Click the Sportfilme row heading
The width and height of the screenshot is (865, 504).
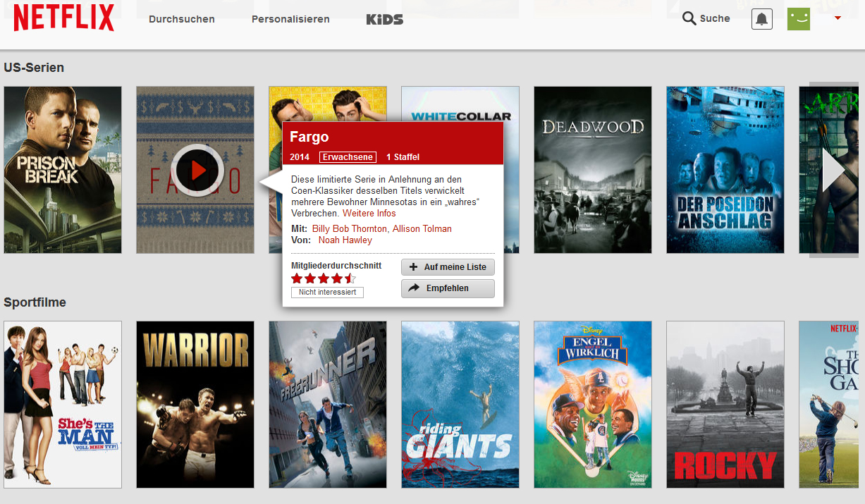[x=35, y=302]
